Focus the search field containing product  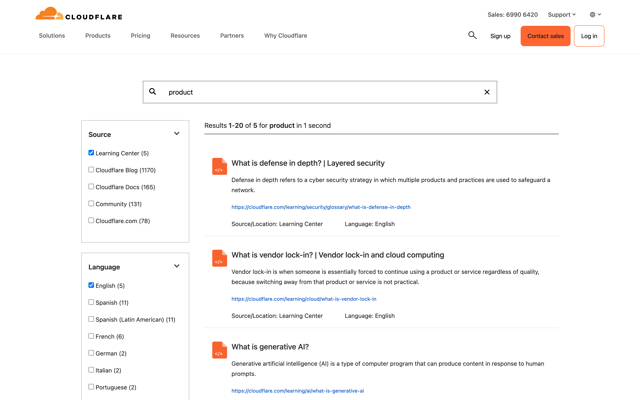320,92
